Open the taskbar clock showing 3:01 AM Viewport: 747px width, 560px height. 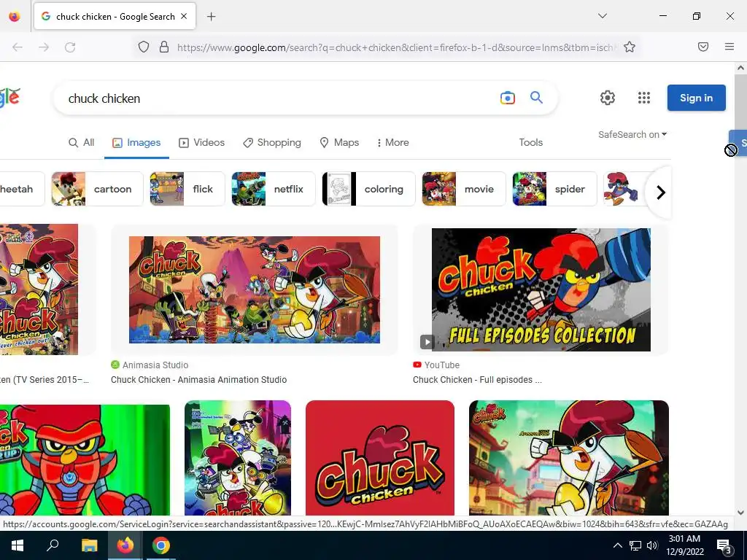(684, 545)
